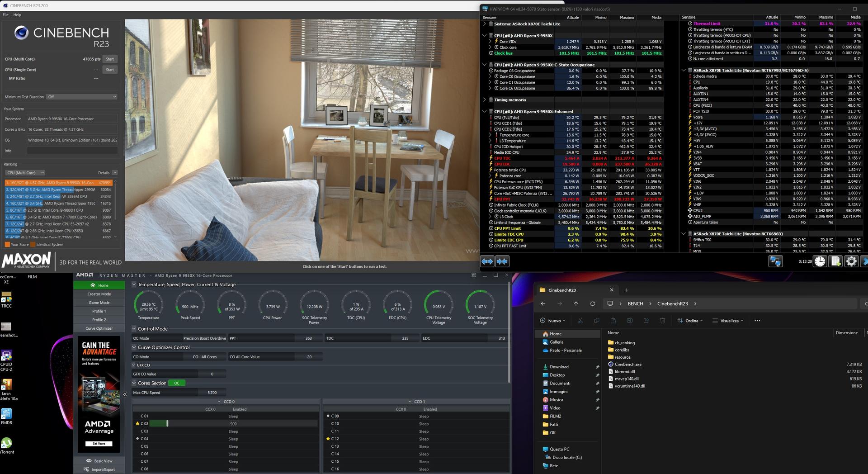This screenshot has width=868, height=474.
Task: Click the C 02 core speed bar
Action: tap(233, 424)
